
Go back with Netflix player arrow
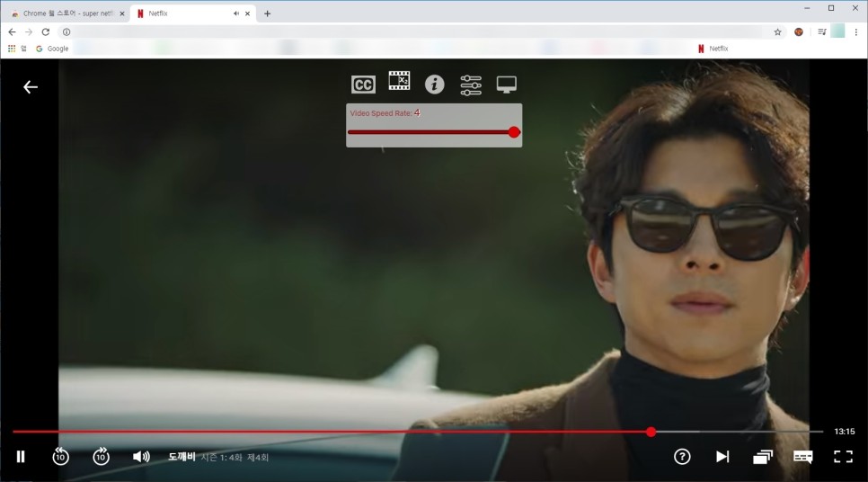point(31,87)
